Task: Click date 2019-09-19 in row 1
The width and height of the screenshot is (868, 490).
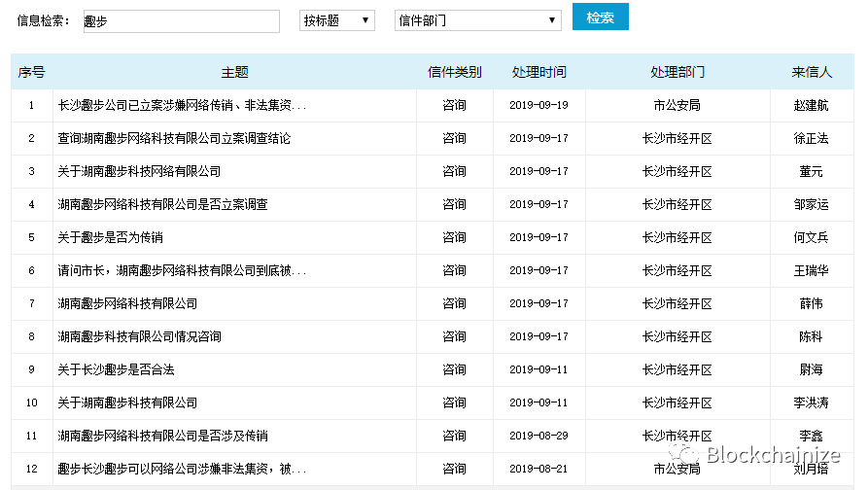Action: pos(538,105)
